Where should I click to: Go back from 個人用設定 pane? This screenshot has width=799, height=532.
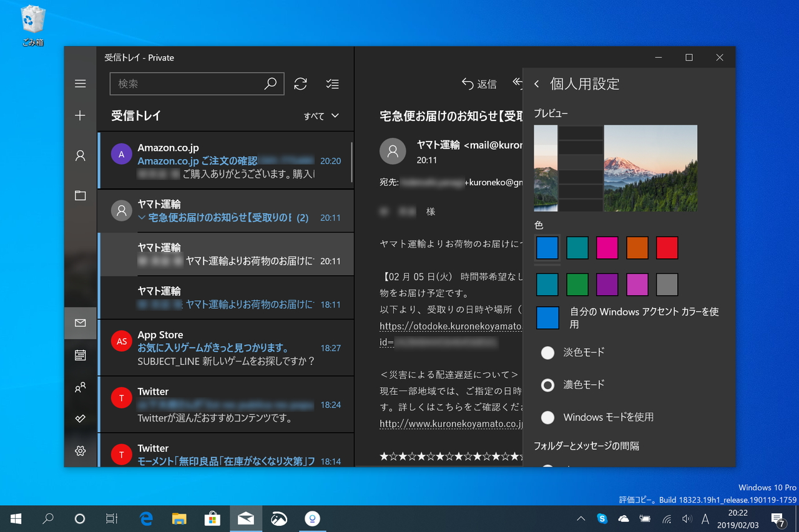[x=536, y=84]
